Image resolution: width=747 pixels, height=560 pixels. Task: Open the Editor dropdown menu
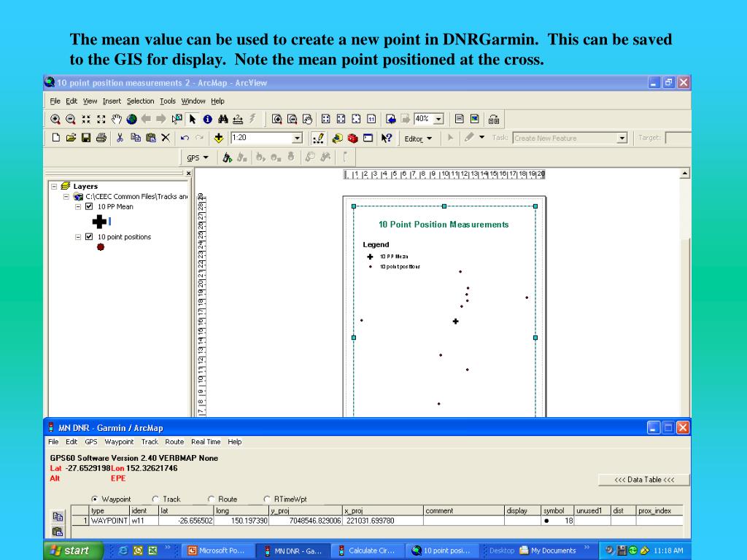(x=418, y=139)
